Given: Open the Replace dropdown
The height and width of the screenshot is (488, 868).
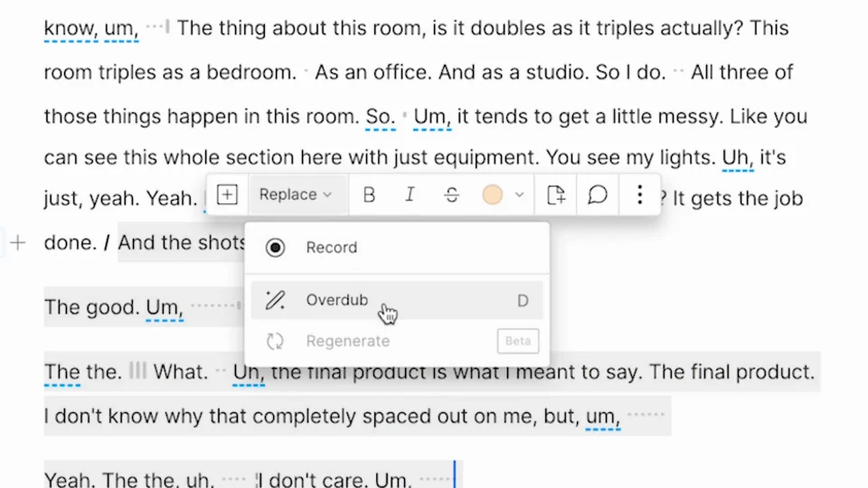Looking at the screenshot, I should [296, 195].
